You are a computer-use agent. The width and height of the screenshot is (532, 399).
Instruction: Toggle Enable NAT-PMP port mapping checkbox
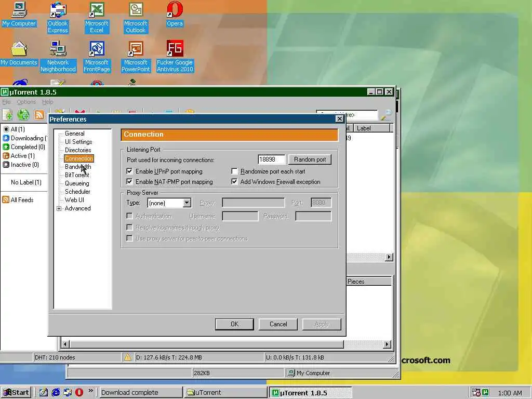(x=129, y=182)
